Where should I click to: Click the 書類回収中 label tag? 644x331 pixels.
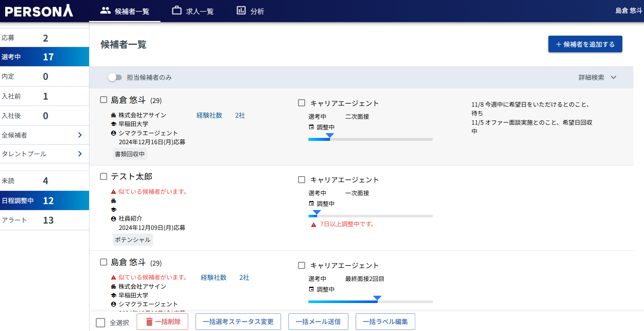[x=130, y=154]
